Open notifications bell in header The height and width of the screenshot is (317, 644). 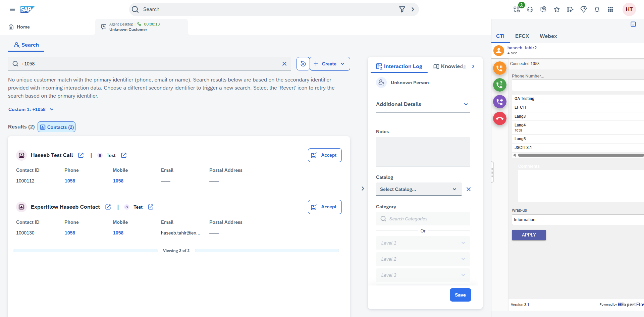point(597,9)
